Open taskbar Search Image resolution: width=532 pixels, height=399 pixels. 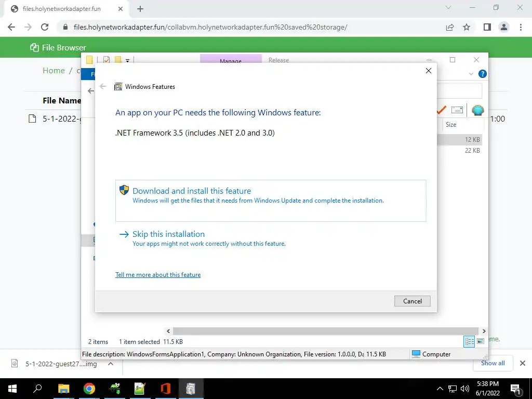click(x=37, y=389)
